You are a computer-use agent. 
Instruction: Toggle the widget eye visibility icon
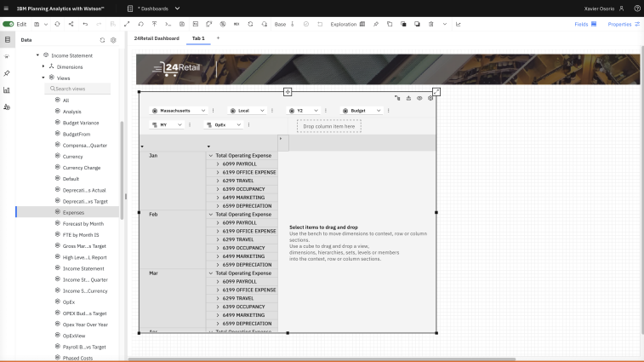(x=419, y=98)
